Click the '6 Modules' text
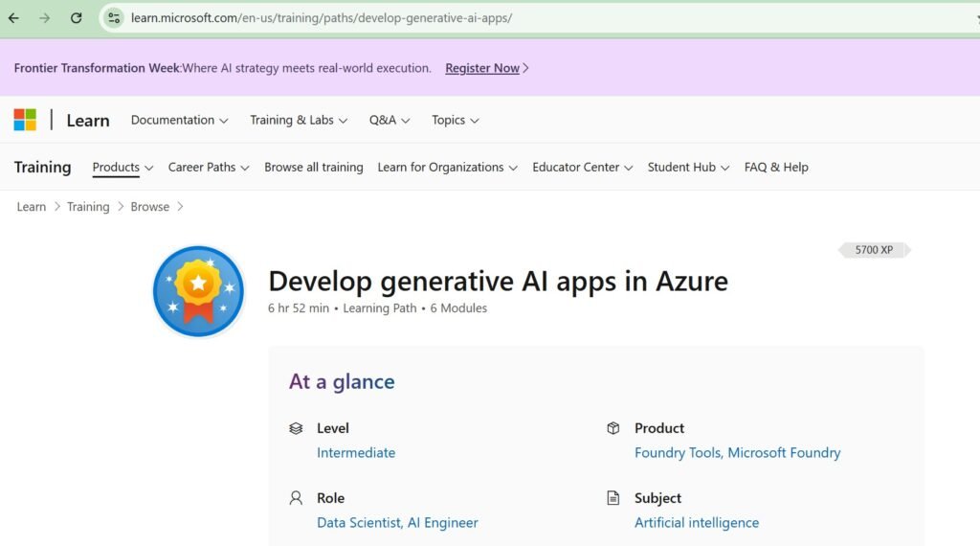980x546 pixels. (x=458, y=307)
